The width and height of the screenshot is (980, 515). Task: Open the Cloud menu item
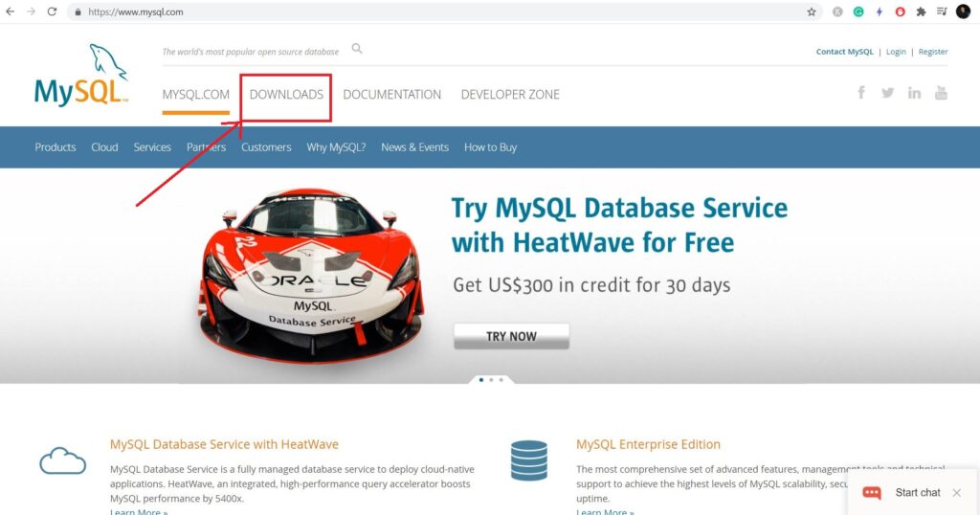pos(104,146)
